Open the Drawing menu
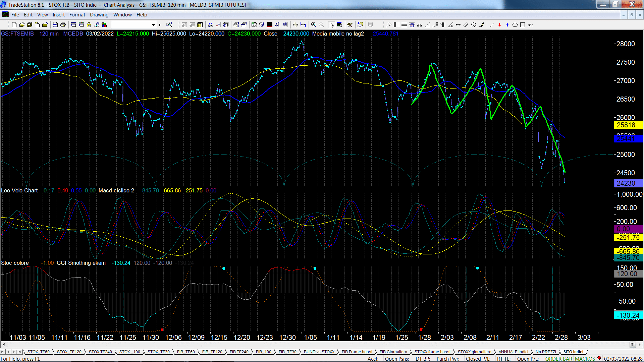644x362 pixels. coord(99,15)
